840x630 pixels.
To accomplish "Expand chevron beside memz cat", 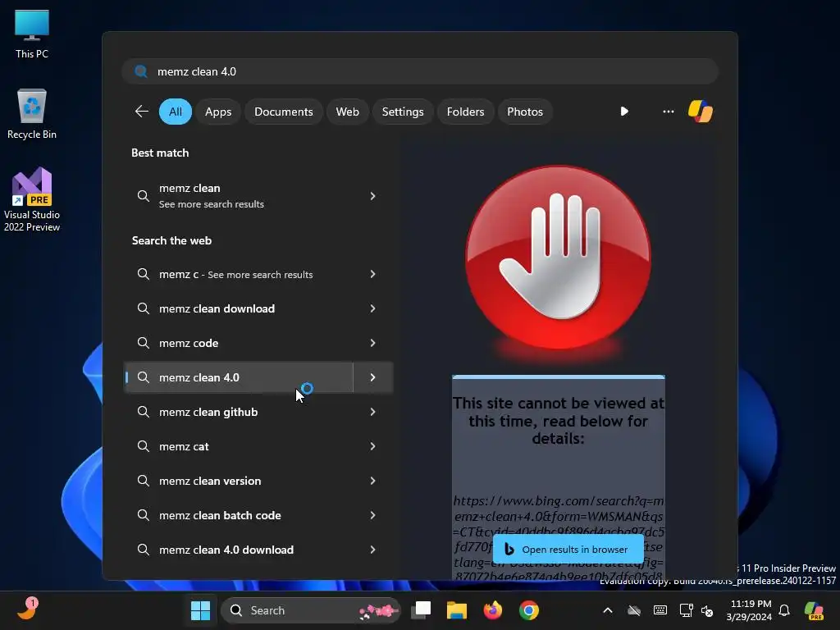I will [x=373, y=446].
